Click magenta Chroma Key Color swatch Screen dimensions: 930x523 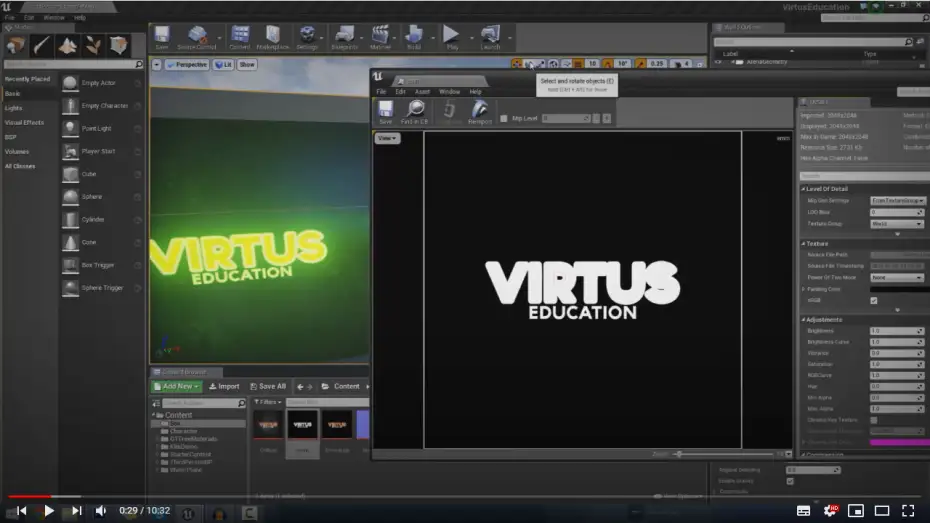click(x=899, y=442)
